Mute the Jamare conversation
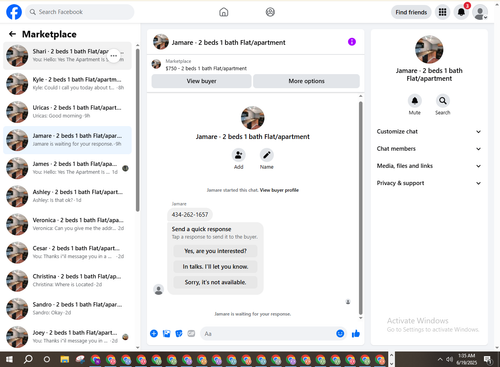This screenshot has width=500, height=367. click(415, 101)
